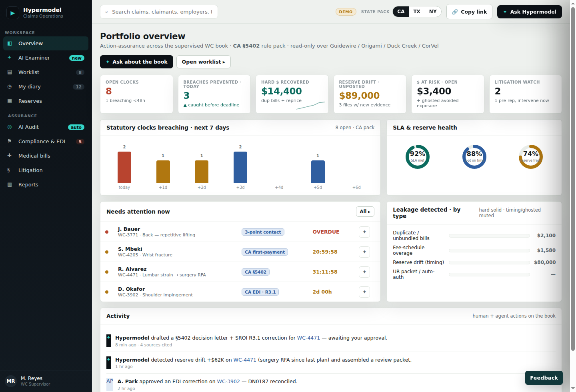Click the Open Clocks card
This screenshot has width=576, height=392.
click(x=136, y=94)
